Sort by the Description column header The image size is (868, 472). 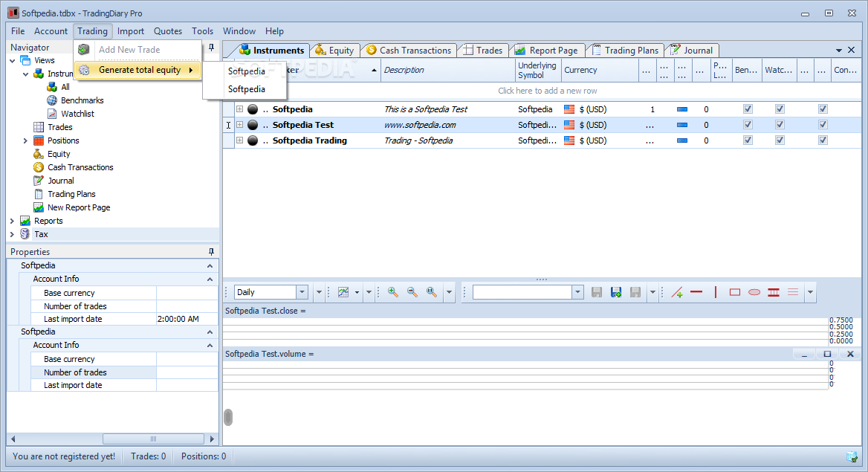point(447,70)
